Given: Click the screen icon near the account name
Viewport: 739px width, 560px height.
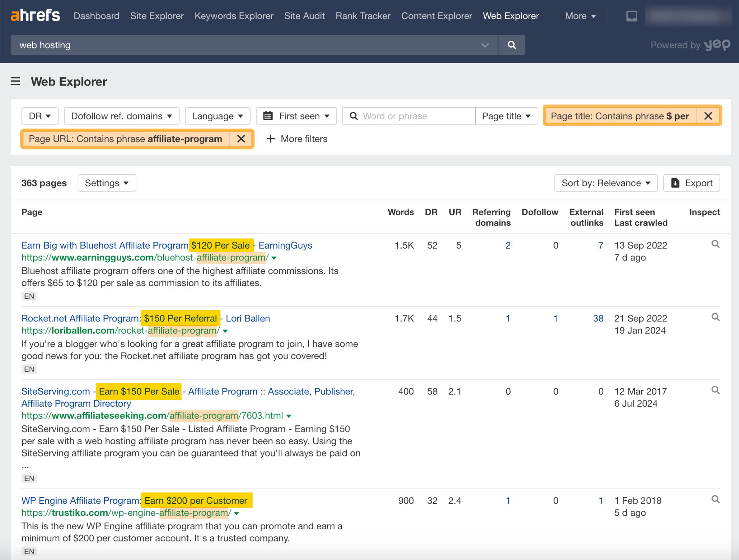Looking at the screenshot, I should (x=631, y=16).
